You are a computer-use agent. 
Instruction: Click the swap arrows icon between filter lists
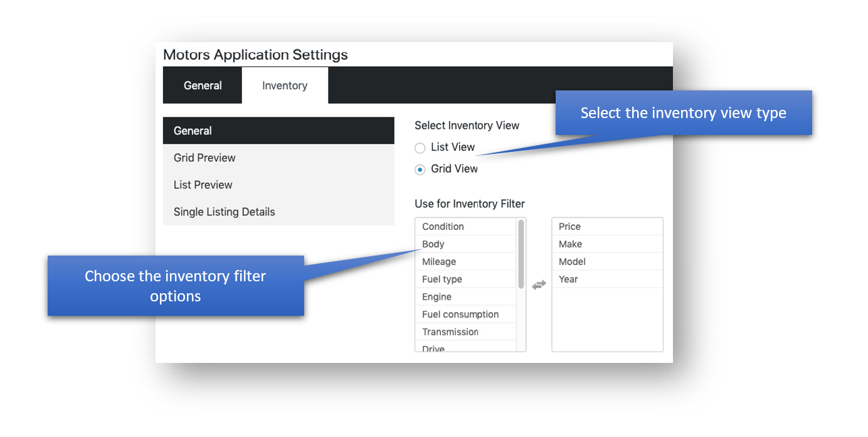pyautogui.click(x=539, y=284)
